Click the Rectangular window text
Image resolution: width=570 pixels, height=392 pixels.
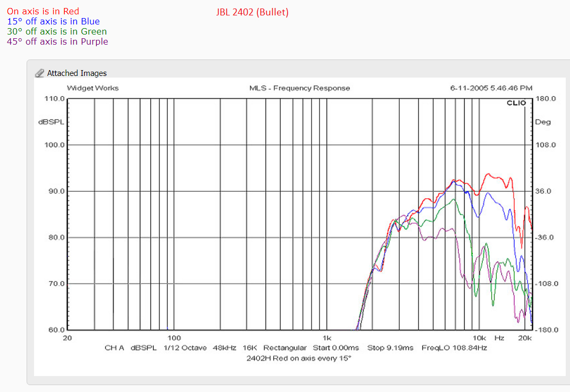click(285, 348)
